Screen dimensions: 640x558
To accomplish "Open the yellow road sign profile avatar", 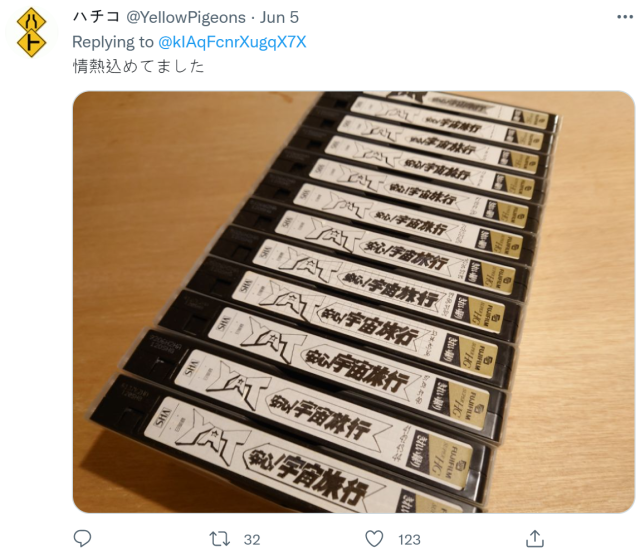I will pyautogui.click(x=31, y=32).
